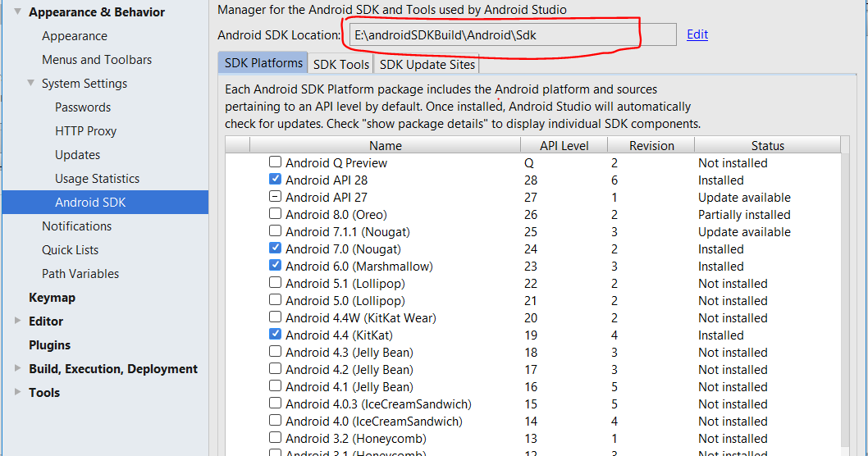Sort table by Status column header
This screenshot has height=456, width=868.
767,145
